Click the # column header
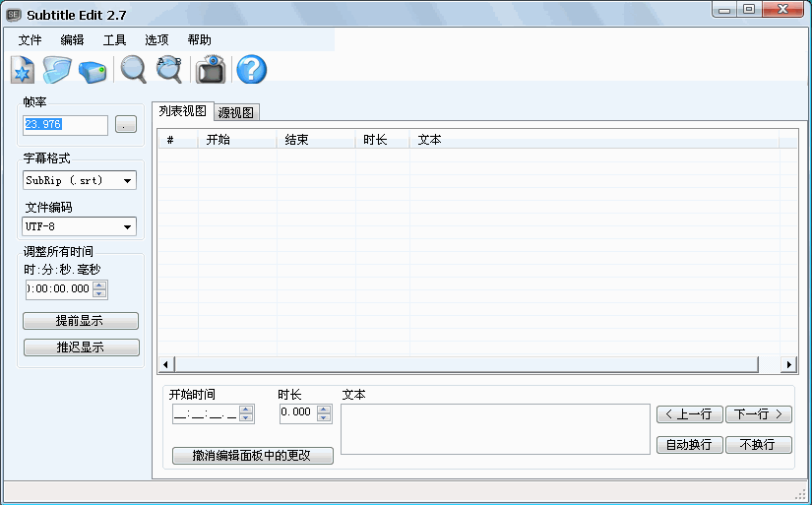The image size is (812, 505). (x=177, y=140)
